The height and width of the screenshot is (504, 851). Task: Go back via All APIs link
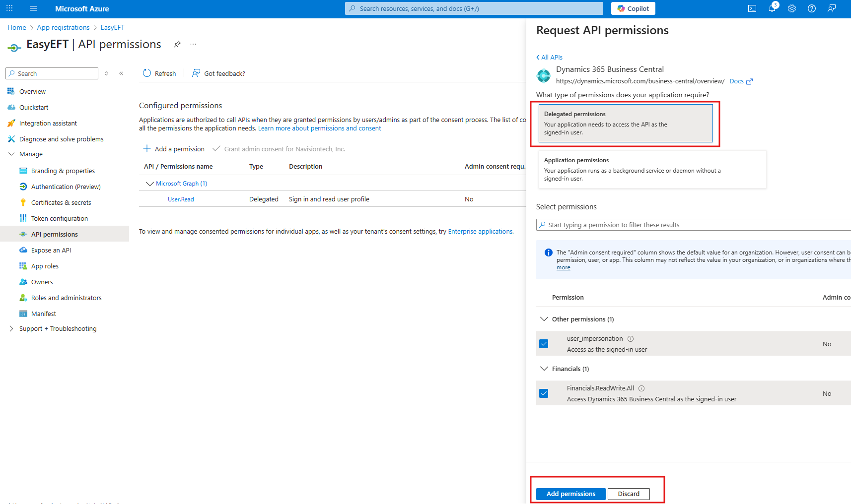(x=551, y=57)
